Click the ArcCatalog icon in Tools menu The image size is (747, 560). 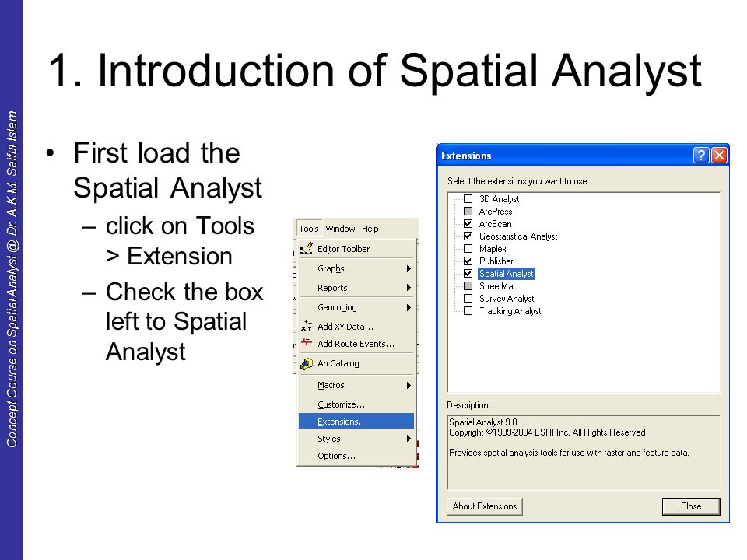coord(307,363)
